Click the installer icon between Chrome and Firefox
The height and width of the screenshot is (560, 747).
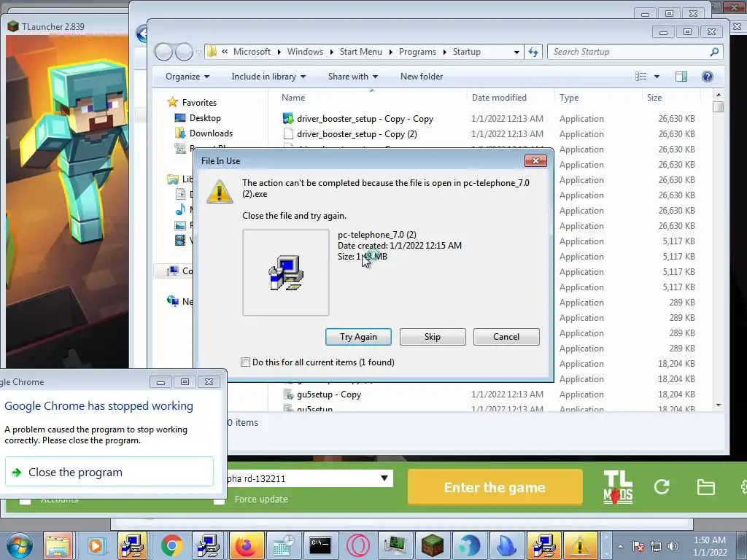(208, 545)
